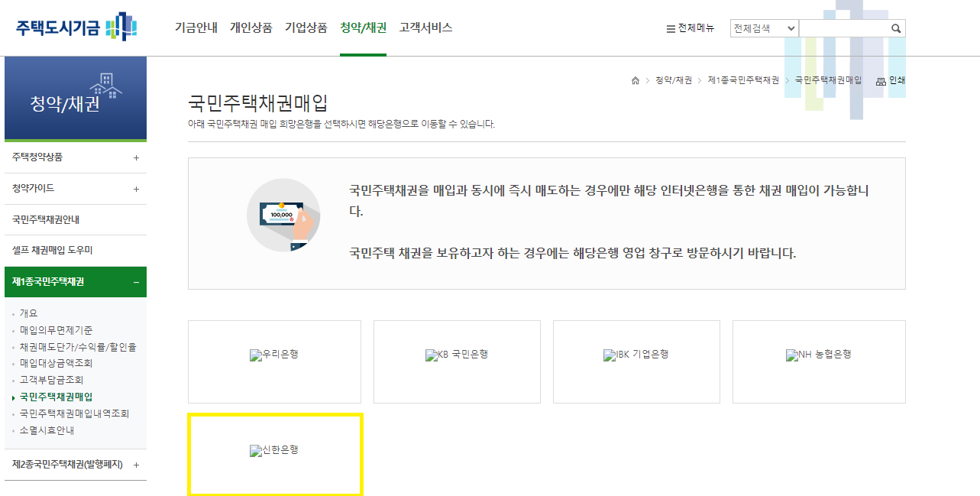The height and width of the screenshot is (496, 980).
Task: Select 국민주택채권매입 in sidebar submenu
Action: tap(57, 397)
